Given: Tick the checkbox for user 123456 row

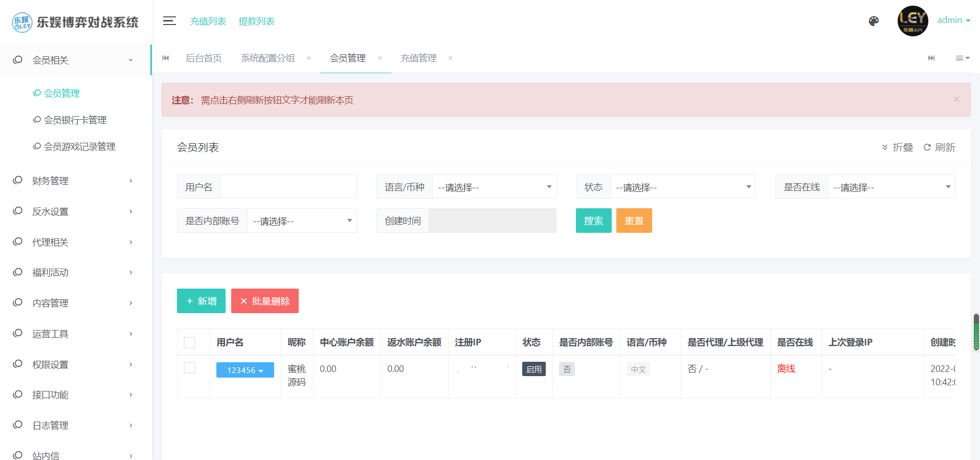Looking at the screenshot, I should click(x=190, y=368).
